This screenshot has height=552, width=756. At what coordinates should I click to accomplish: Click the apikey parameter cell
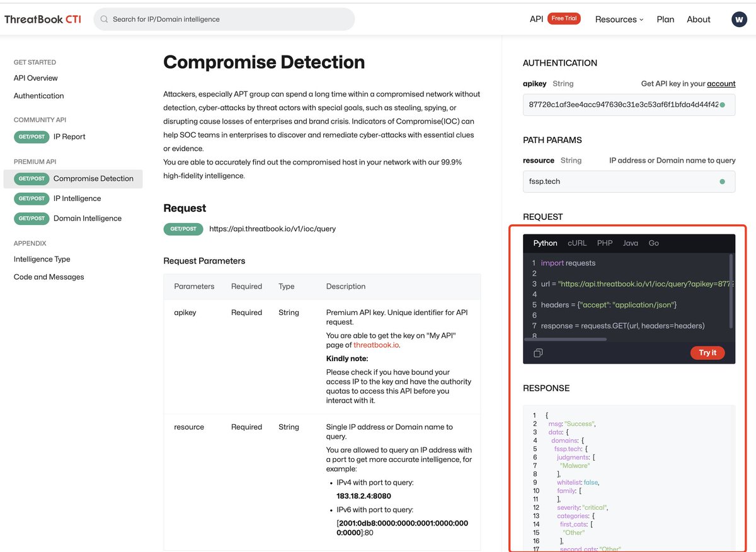pos(185,313)
